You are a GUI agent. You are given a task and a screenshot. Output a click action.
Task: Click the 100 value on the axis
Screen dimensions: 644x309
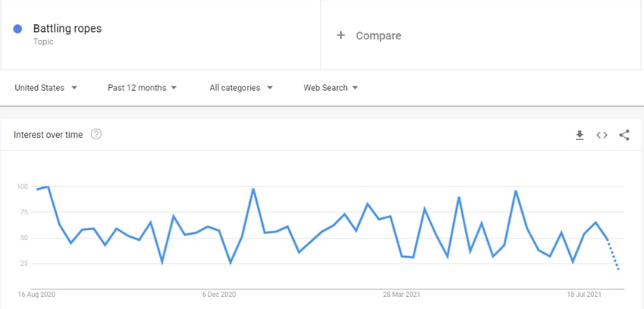click(x=22, y=187)
